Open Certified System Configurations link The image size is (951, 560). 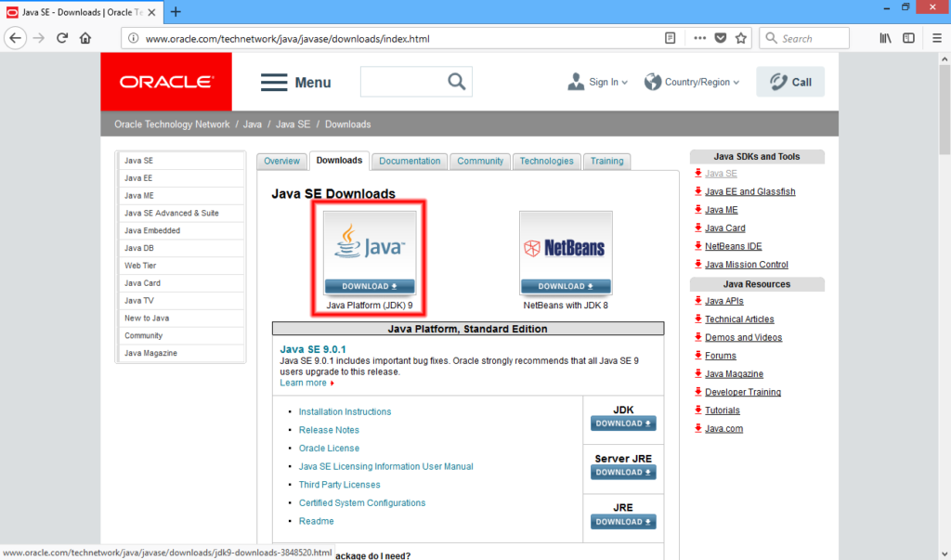click(362, 503)
